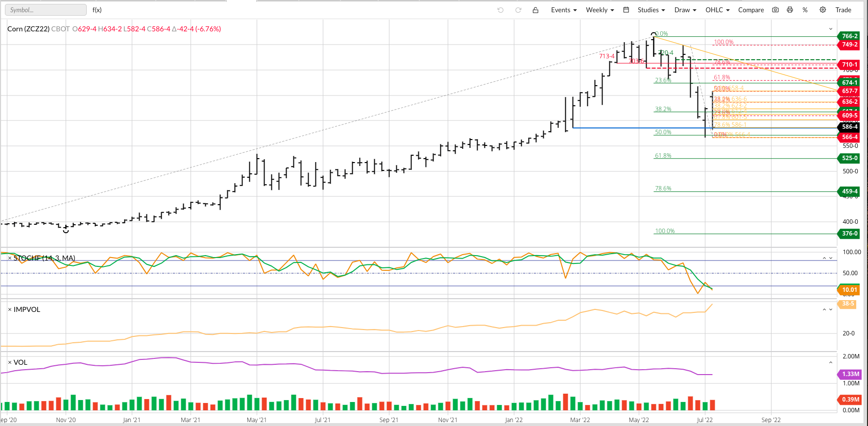Image resolution: width=868 pixels, height=426 pixels.
Task: Click the 766-2 green price label
Action: [849, 36]
